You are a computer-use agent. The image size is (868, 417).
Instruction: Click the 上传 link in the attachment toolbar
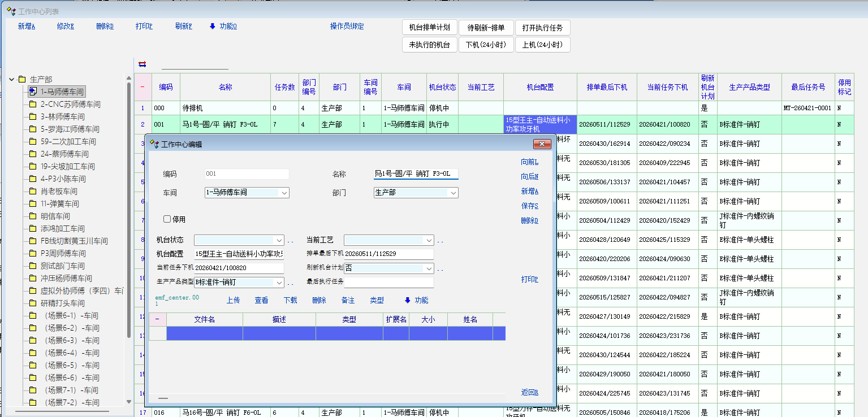coord(233,300)
